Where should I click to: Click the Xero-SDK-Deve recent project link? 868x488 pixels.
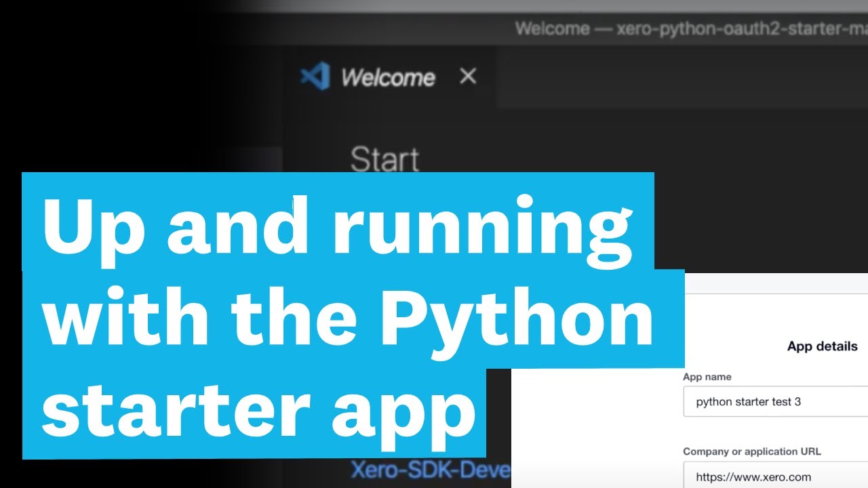[x=431, y=471]
